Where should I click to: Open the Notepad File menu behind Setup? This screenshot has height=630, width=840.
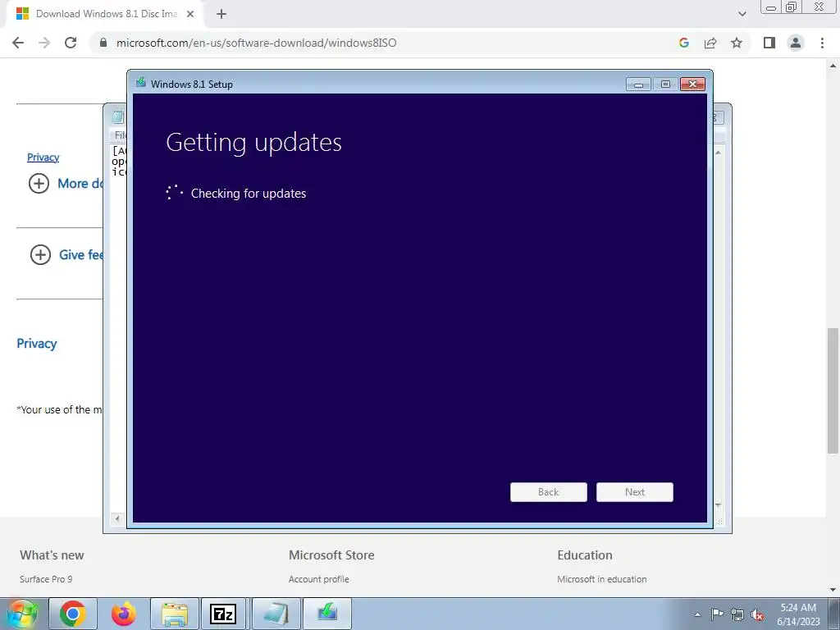click(x=120, y=135)
